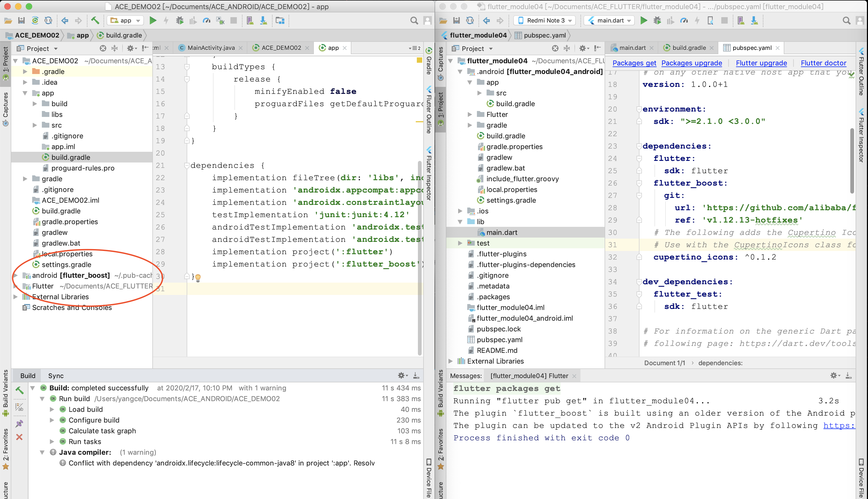This screenshot has height=499, width=868.
Task: Click the pubspec.yaml breadcrumb in flutter_module04
Action: tap(540, 35)
